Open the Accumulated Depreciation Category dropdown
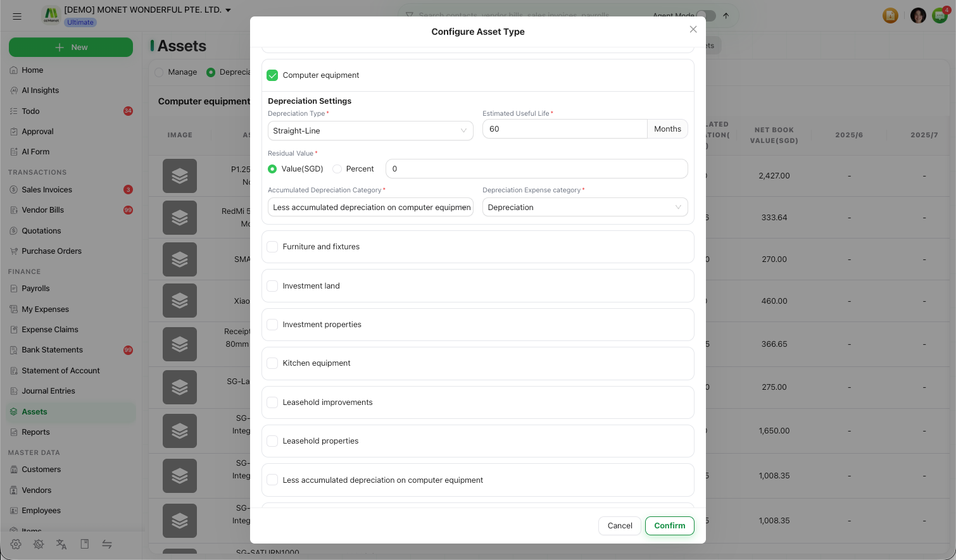Image resolution: width=956 pixels, height=560 pixels. [370, 208]
